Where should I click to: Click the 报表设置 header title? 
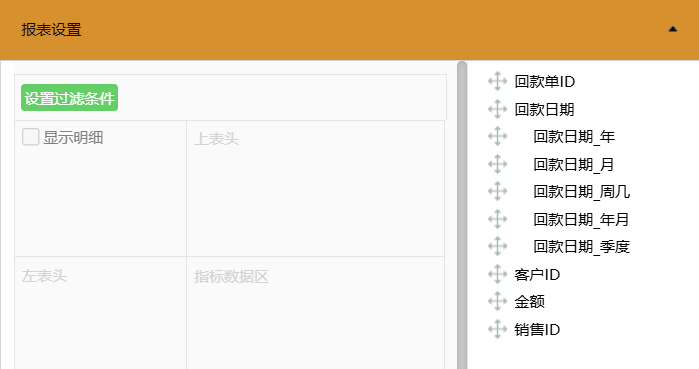pos(51,30)
